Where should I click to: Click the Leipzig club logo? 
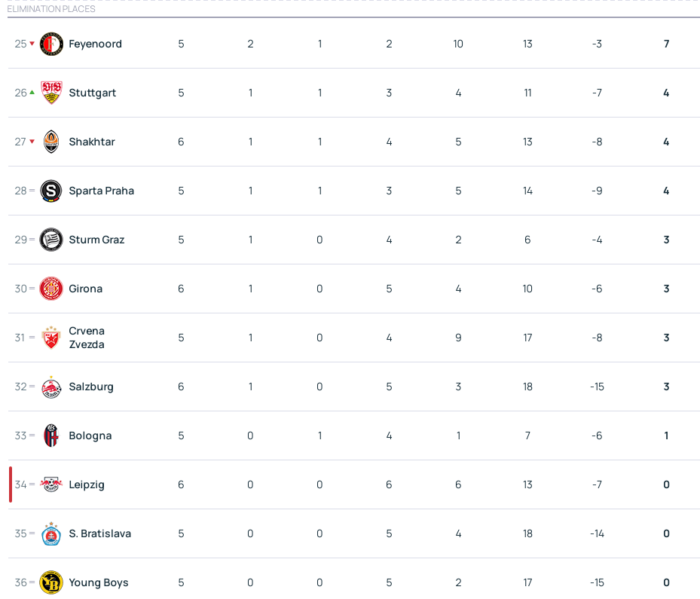pos(51,484)
